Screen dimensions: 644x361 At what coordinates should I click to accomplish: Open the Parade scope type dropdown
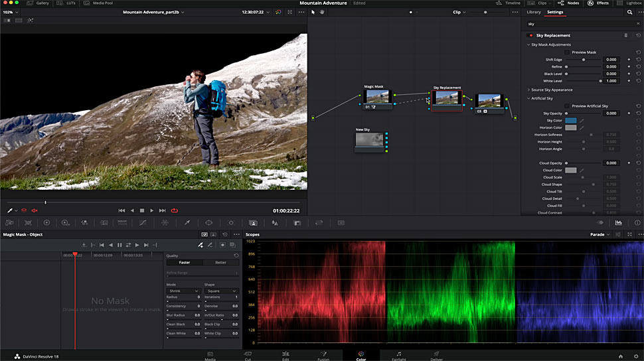[x=600, y=234]
